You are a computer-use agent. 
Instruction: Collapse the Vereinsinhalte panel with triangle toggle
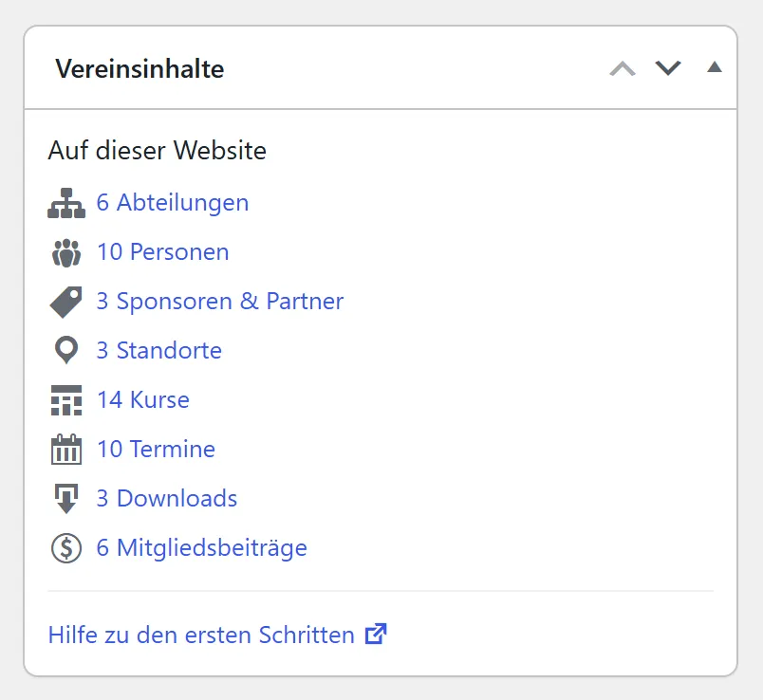(x=715, y=67)
